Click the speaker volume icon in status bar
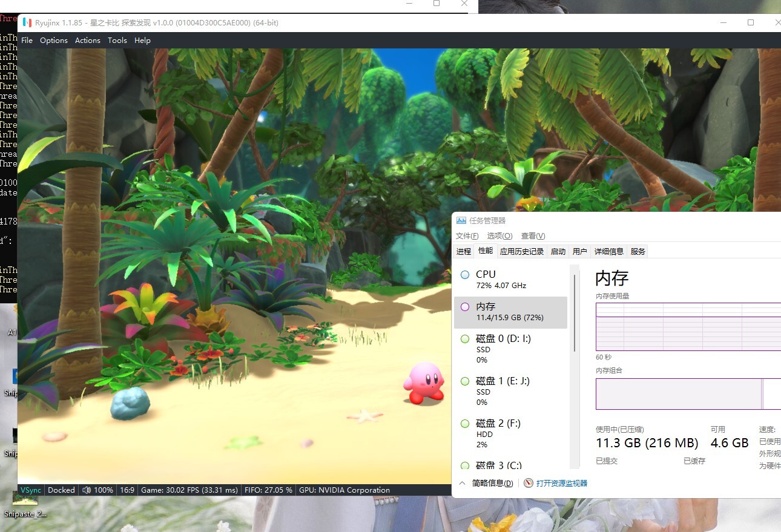Viewport: 781px width, 532px height. pyautogui.click(x=87, y=490)
